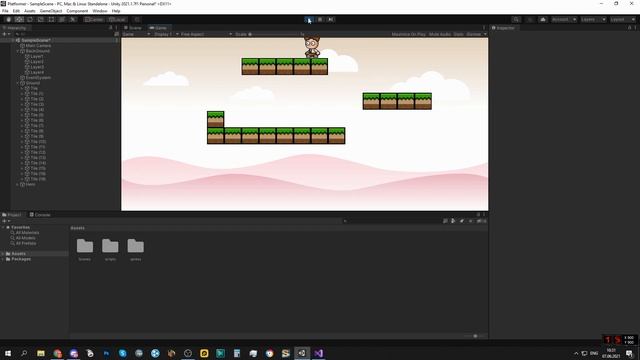Open the global search magnifier icon

[x=516, y=20]
